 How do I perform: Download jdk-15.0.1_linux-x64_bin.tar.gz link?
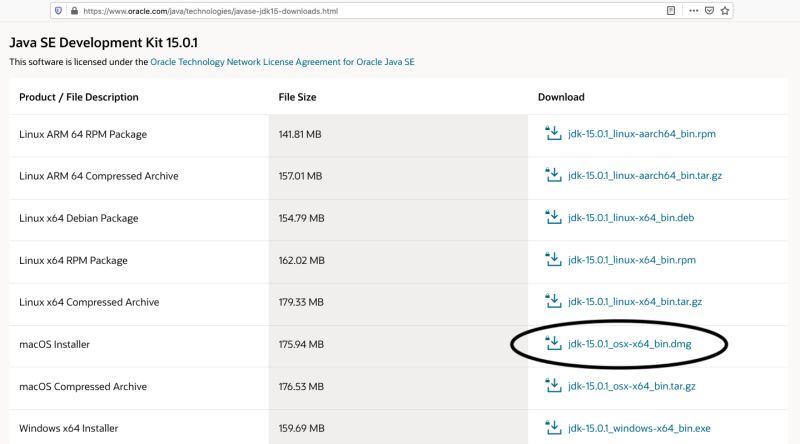pyautogui.click(x=635, y=302)
